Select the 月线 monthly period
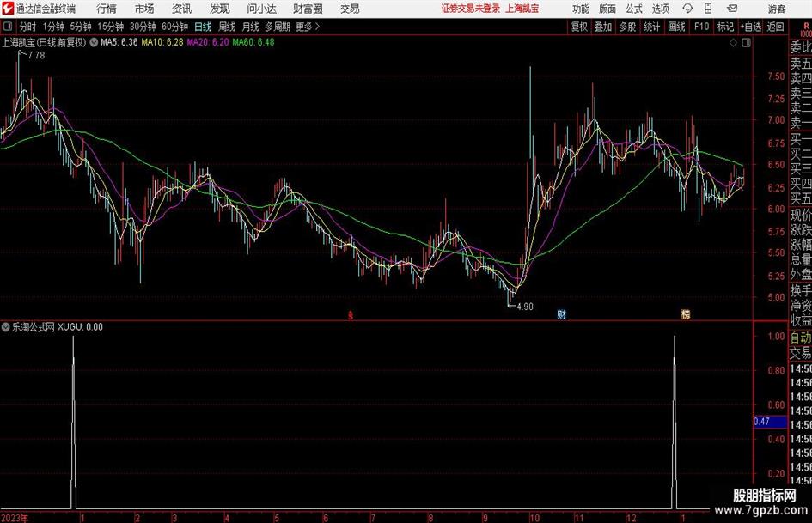 pos(250,27)
